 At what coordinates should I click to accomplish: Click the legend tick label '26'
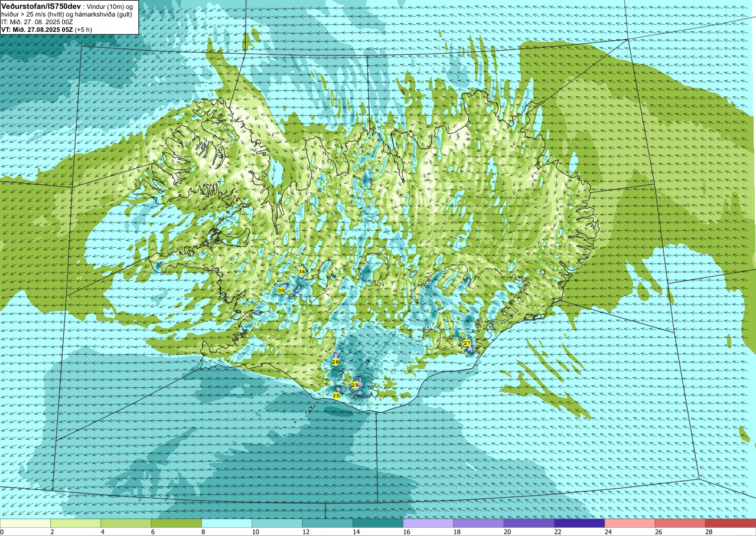657,532
